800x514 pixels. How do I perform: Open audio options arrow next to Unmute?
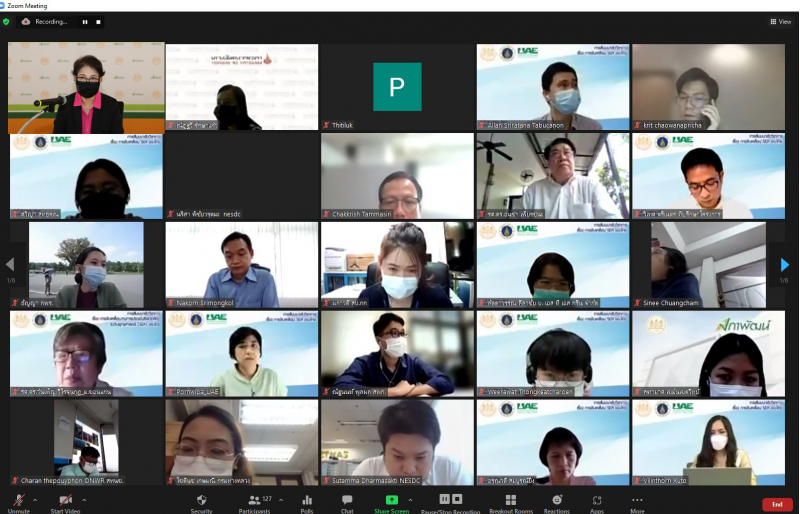point(35,500)
